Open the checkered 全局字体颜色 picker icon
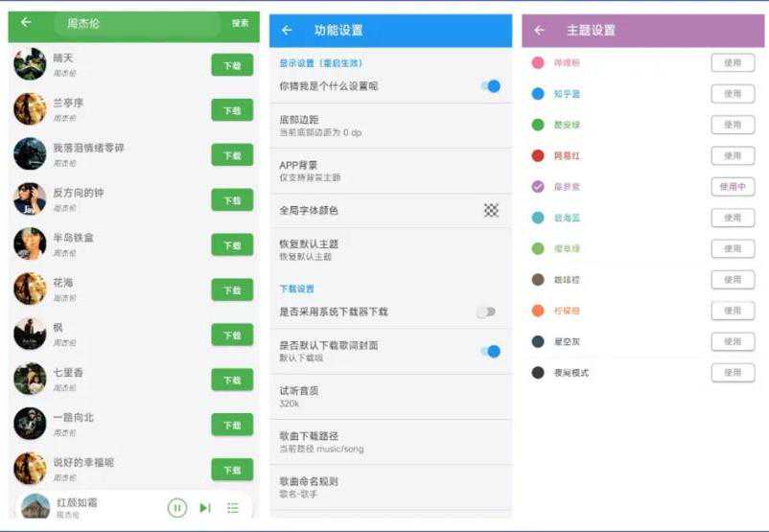The height and width of the screenshot is (532, 769). (491, 210)
